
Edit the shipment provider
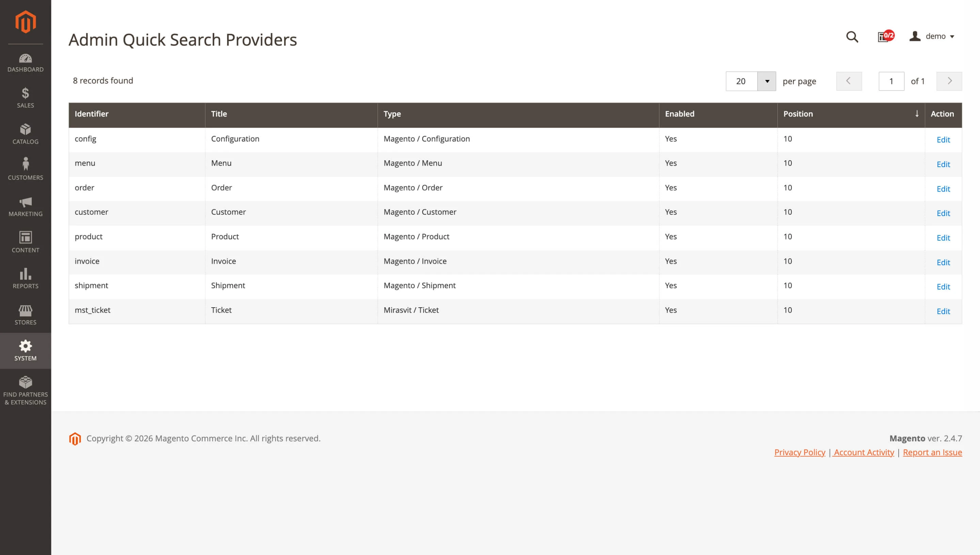943,287
